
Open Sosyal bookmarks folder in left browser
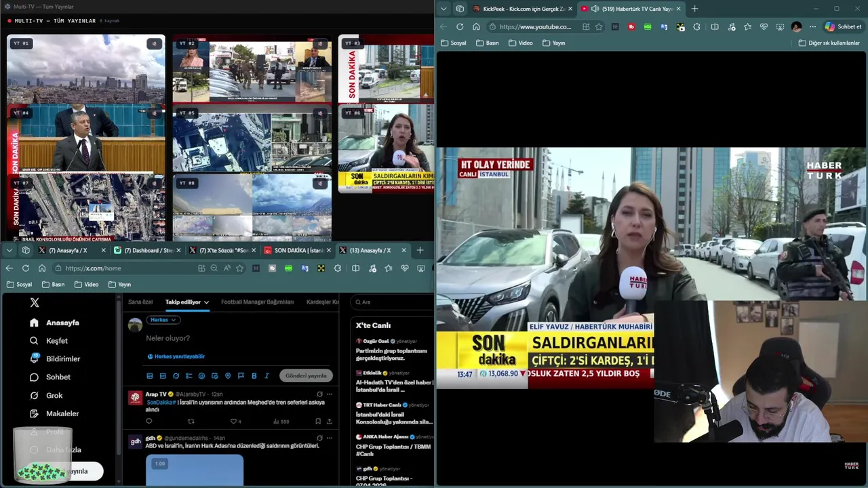pyautogui.click(x=20, y=285)
